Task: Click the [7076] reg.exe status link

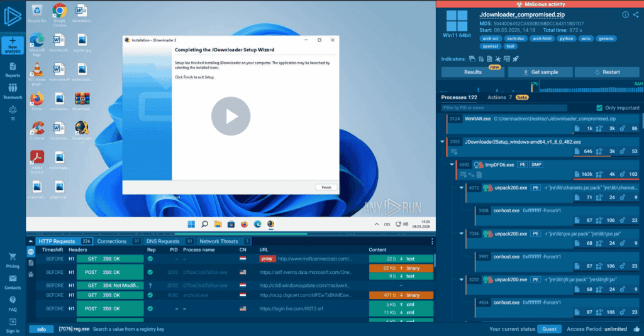Action: tap(74, 329)
